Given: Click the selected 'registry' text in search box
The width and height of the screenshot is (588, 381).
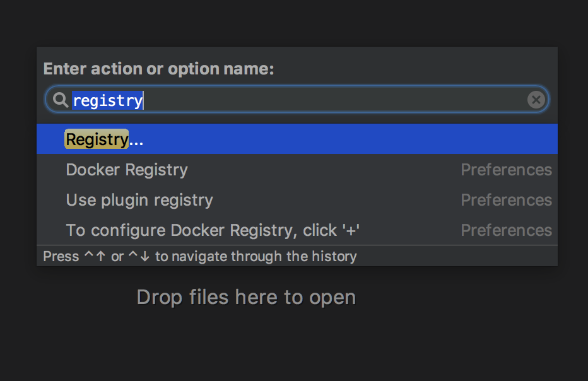Looking at the screenshot, I should [x=108, y=100].
